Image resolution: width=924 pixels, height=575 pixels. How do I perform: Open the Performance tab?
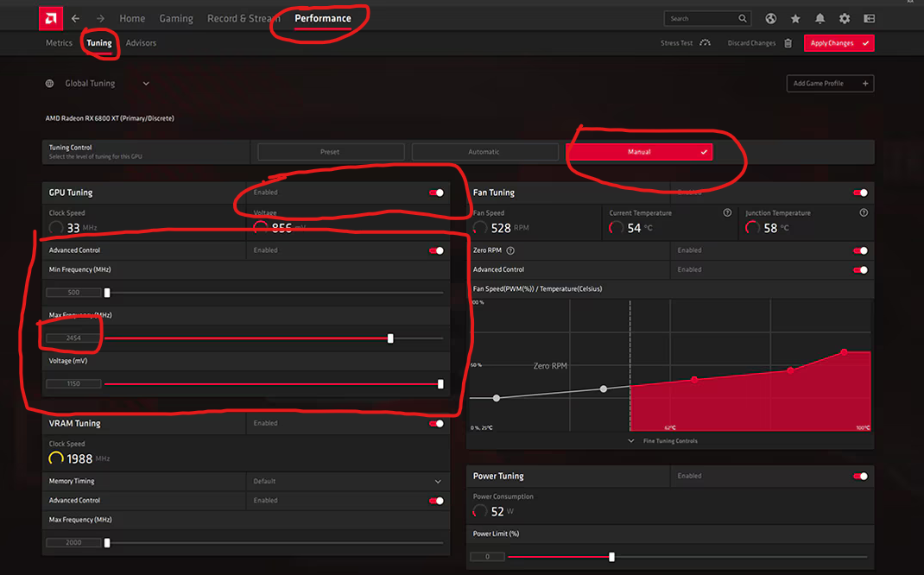(x=323, y=19)
